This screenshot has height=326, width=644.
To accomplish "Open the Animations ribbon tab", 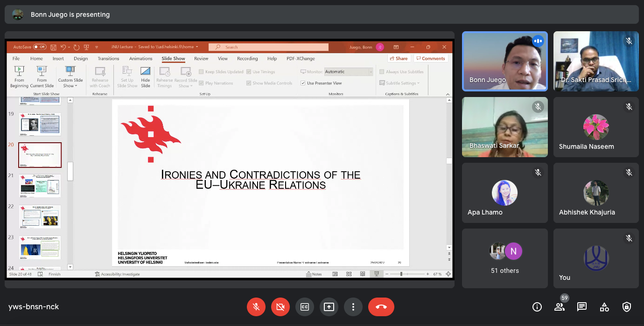I will click(140, 59).
